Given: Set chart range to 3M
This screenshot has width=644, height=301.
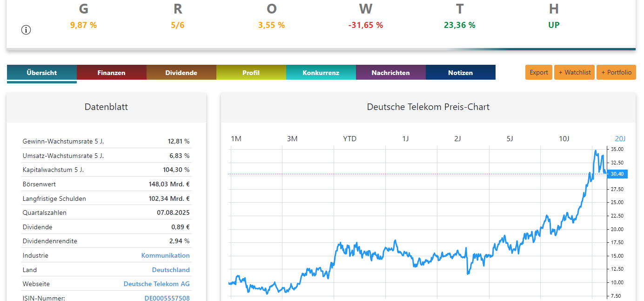Looking at the screenshot, I should 292,139.
